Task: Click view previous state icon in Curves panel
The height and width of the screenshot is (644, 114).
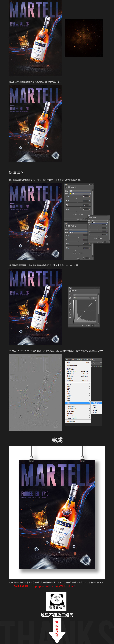Action: 86,326
